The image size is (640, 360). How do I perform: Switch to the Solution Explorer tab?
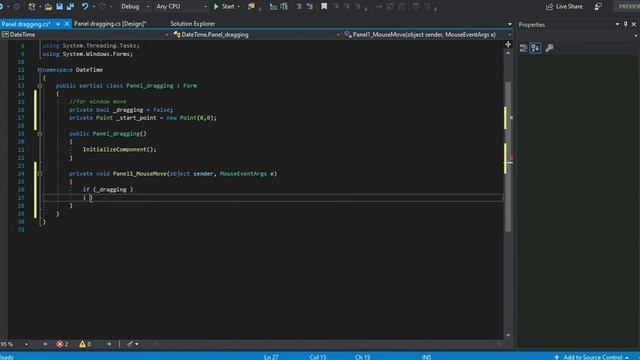point(193,24)
